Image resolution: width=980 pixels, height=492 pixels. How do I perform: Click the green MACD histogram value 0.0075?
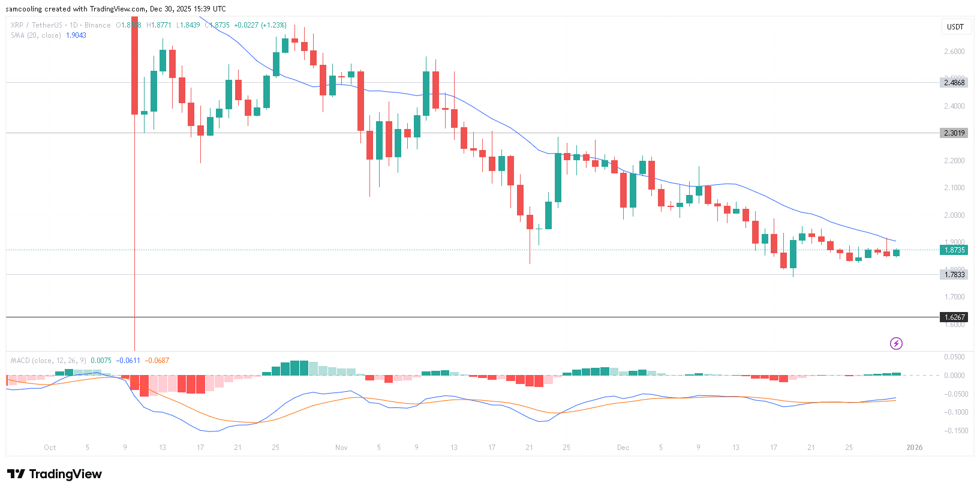click(x=101, y=361)
